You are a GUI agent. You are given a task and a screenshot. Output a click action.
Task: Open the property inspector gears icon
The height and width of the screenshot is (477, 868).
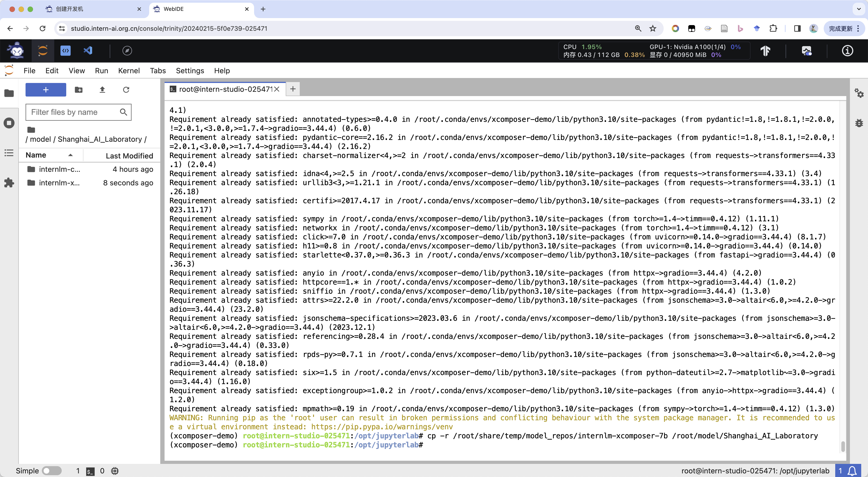(x=859, y=93)
